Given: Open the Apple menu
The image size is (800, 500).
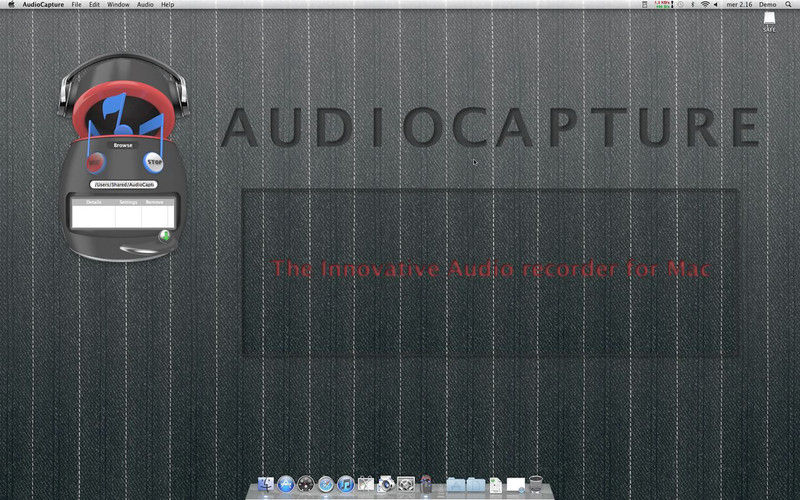Looking at the screenshot, I should tap(11, 4).
